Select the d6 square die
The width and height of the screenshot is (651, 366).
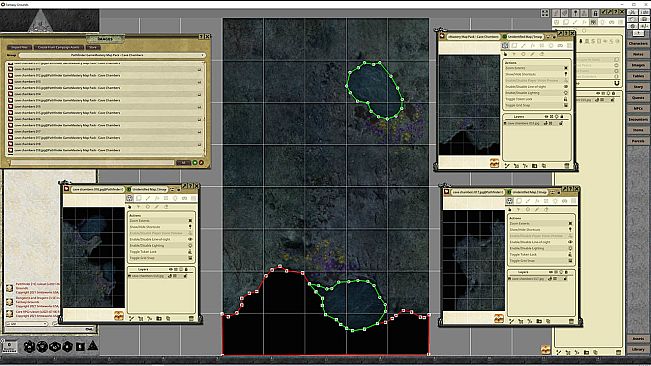click(x=80, y=346)
